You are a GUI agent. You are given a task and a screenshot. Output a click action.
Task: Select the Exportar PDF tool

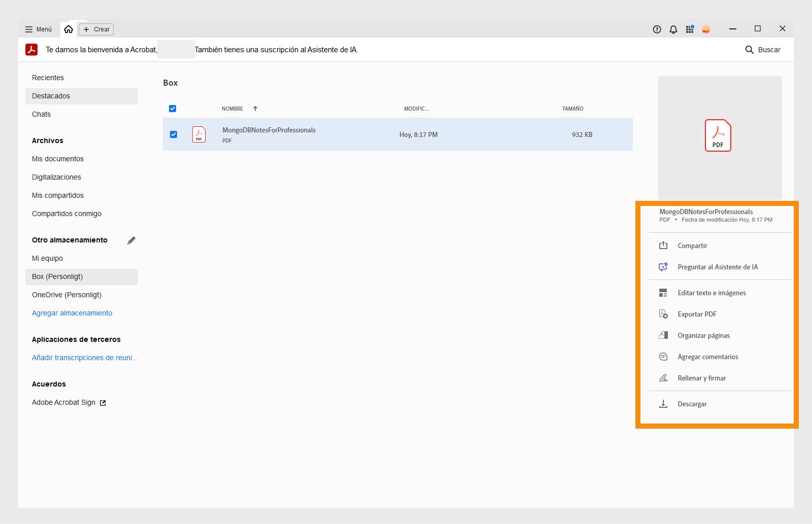697,314
